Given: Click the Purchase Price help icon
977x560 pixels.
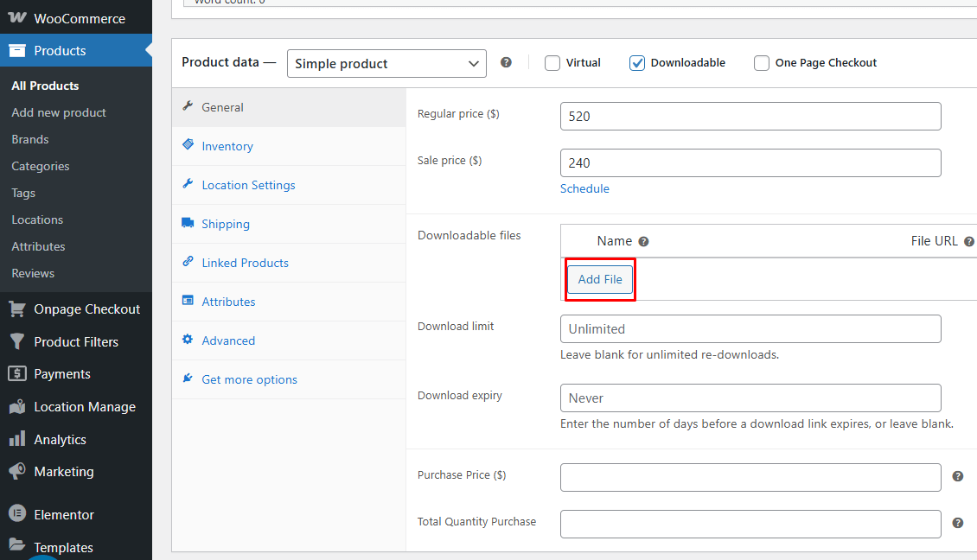Looking at the screenshot, I should pos(957,477).
